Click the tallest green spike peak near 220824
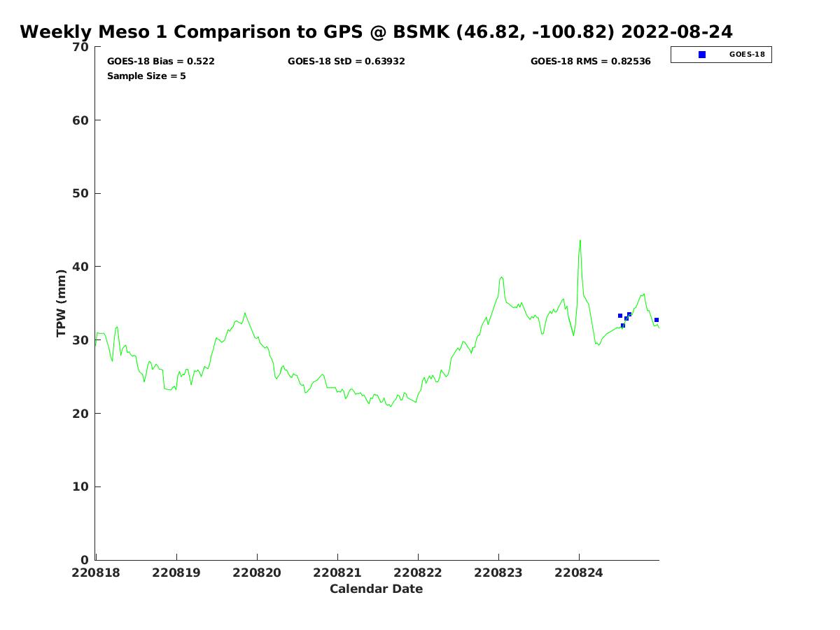Screen dimensions: 840x630 [x=580, y=241]
